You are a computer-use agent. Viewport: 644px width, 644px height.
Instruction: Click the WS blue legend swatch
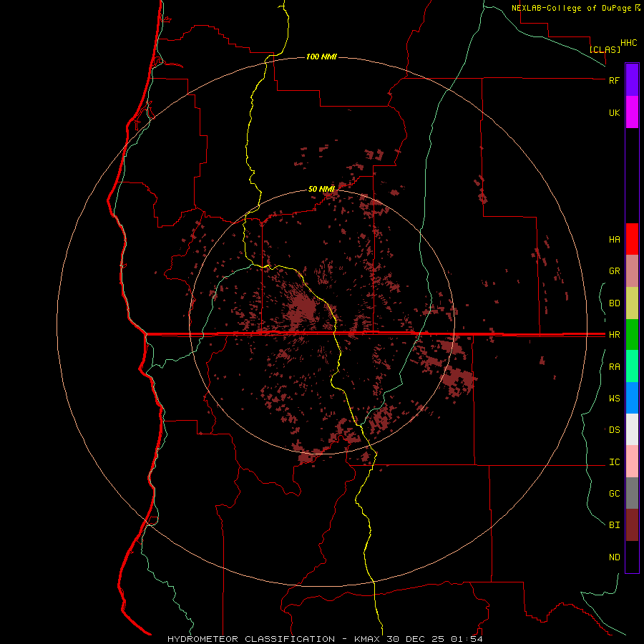(632, 398)
